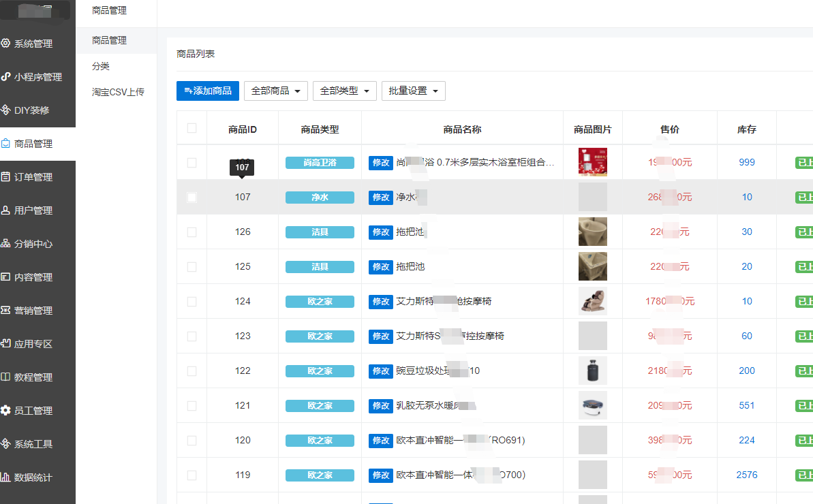Image resolution: width=813 pixels, height=504 pixels.
Task: Toggle the select-all checkbox in table header
Action: coord(191,129)
